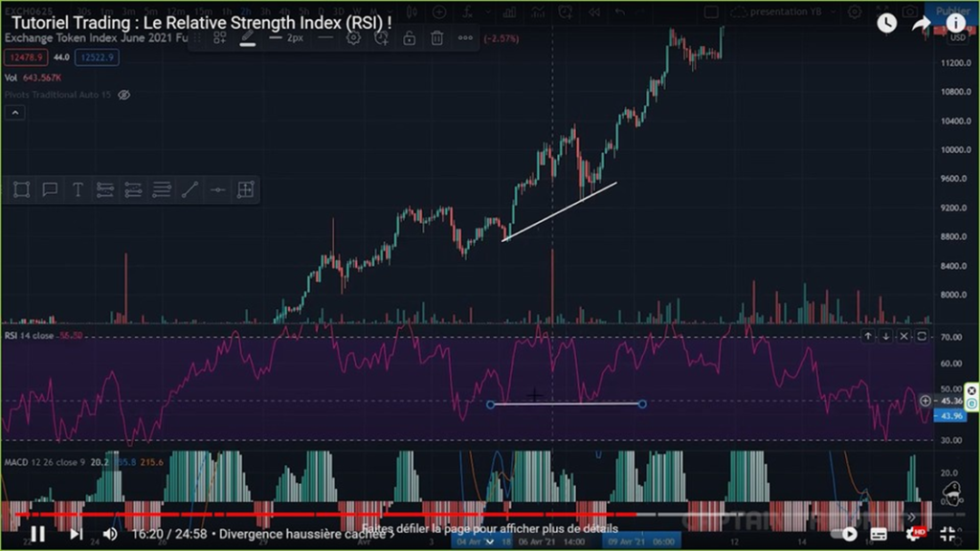Click the Compare symbol plus icon
The height and width of the screenshot is (551, 980).
point(439,11)
